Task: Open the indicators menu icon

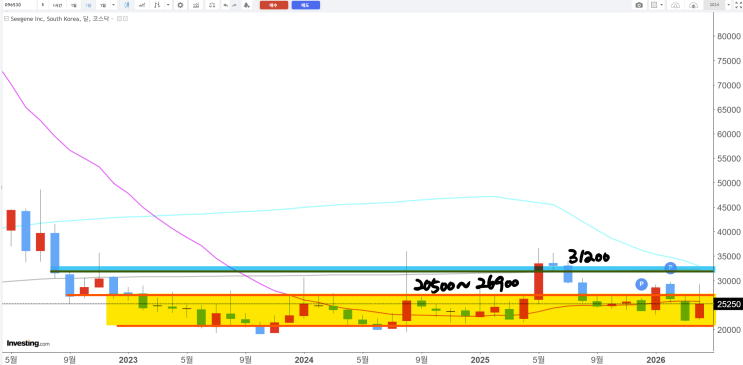Action: point(142,5)
